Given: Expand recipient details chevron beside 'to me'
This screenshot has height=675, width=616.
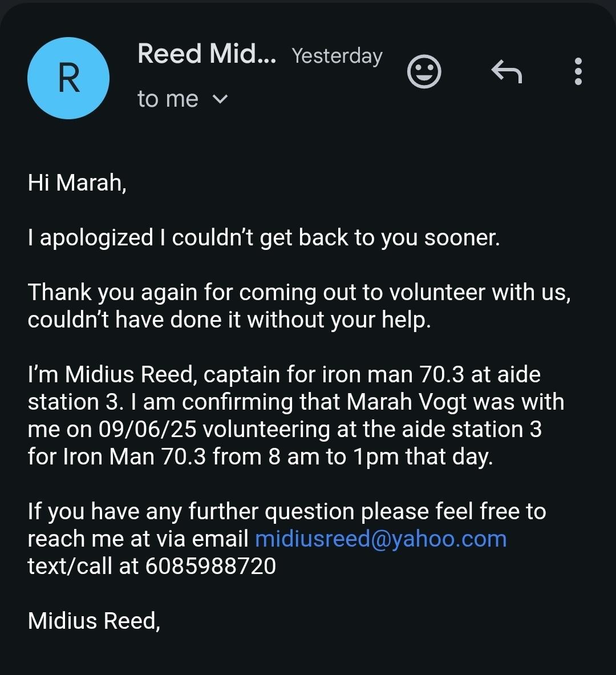Looking at the screenshot, I should 220,99.
